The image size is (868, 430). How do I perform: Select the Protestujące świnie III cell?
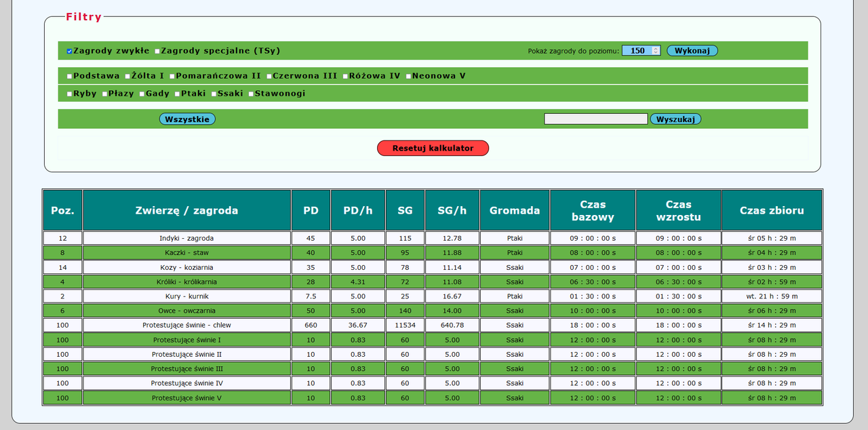tap(187, 369)
